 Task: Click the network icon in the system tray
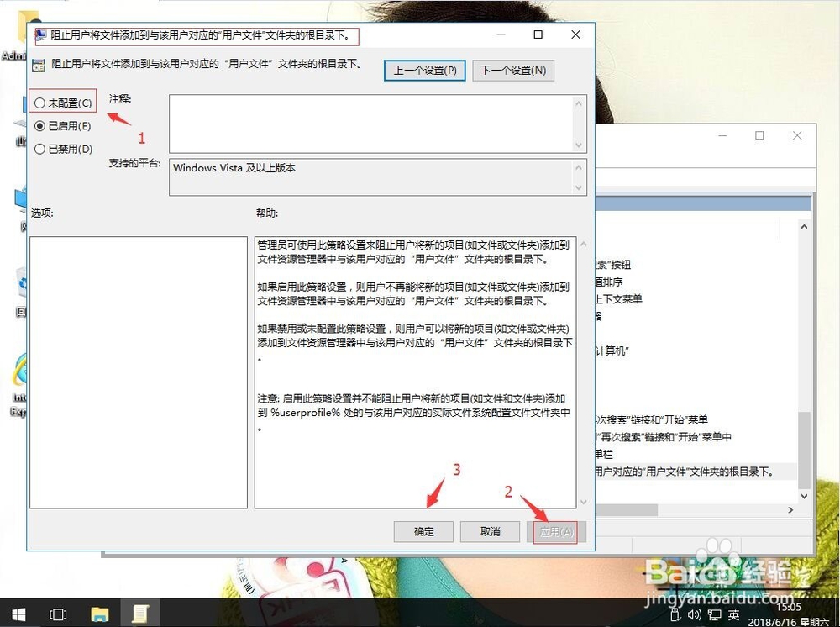pos(714,614)
